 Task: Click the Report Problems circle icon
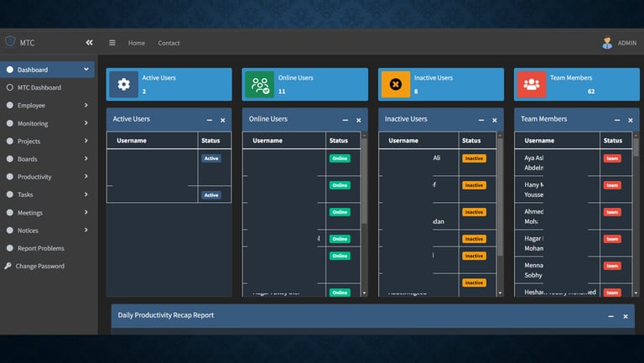(10, 248)
